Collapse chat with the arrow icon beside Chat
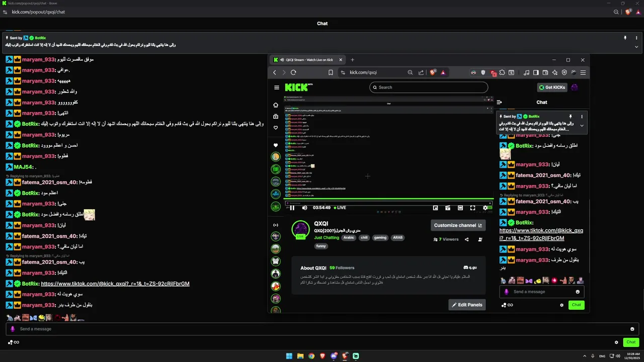Viewport: 644px width, 362px height. pos(499,102)
